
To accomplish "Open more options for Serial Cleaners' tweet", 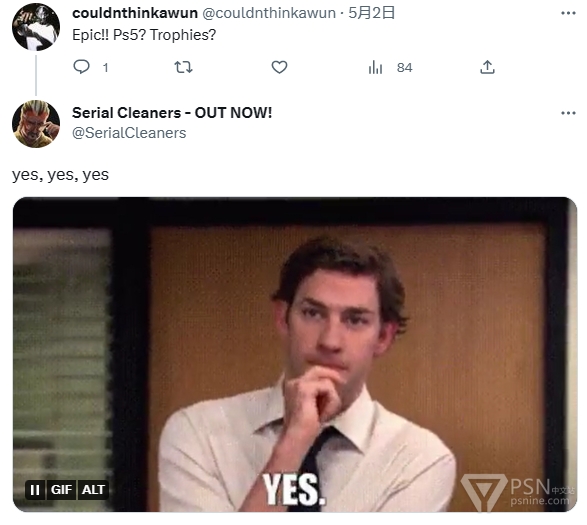I will 568,113.
